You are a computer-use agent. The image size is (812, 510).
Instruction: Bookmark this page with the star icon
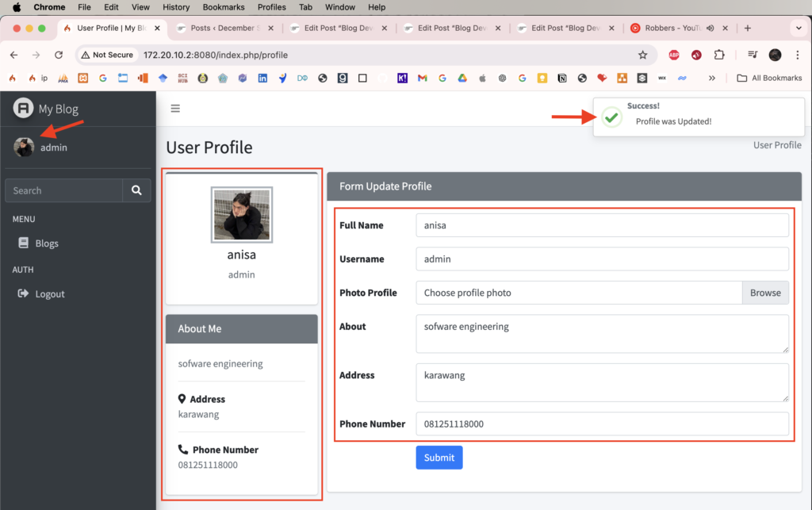click(x=643, y=55)
